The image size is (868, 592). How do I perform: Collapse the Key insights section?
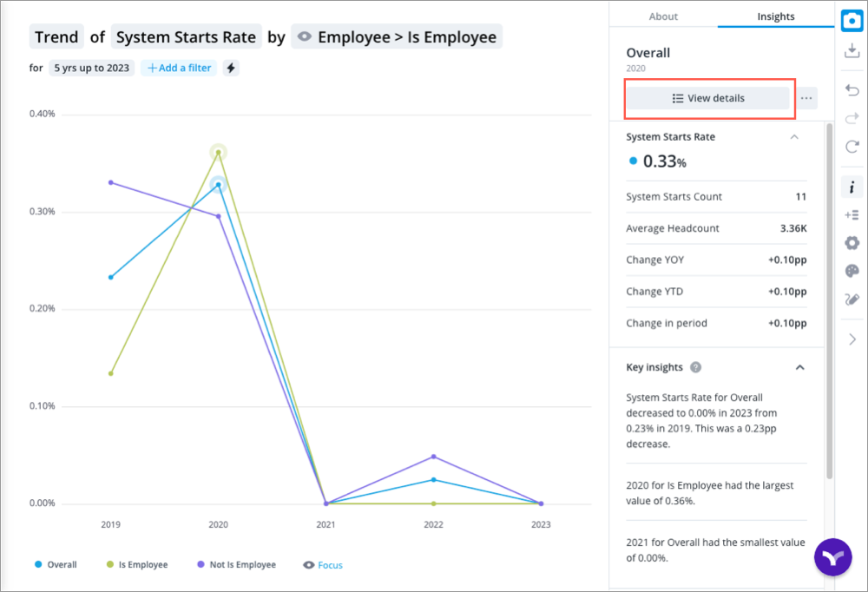point(799,367)
